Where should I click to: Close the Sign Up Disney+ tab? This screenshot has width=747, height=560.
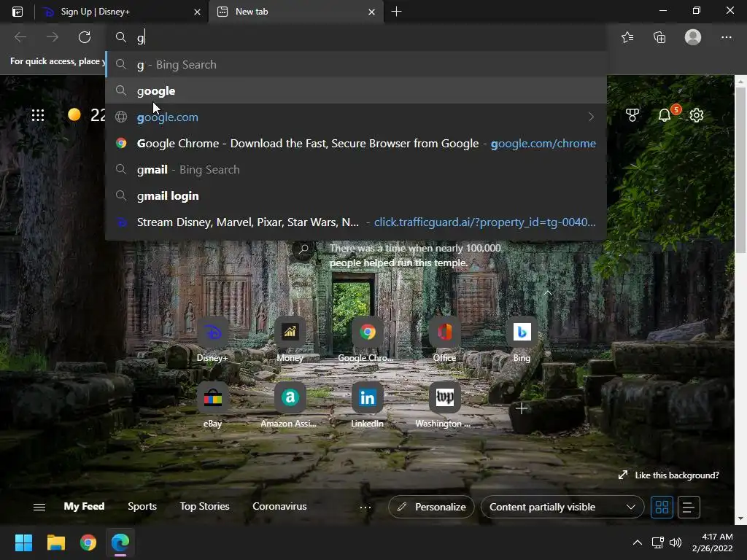tap(197, 12)
